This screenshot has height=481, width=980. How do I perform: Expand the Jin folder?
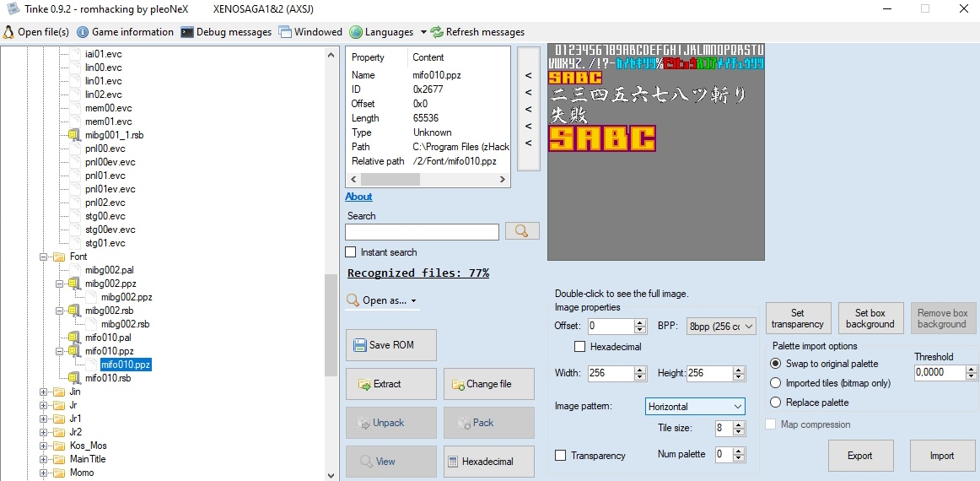(44, 392)
